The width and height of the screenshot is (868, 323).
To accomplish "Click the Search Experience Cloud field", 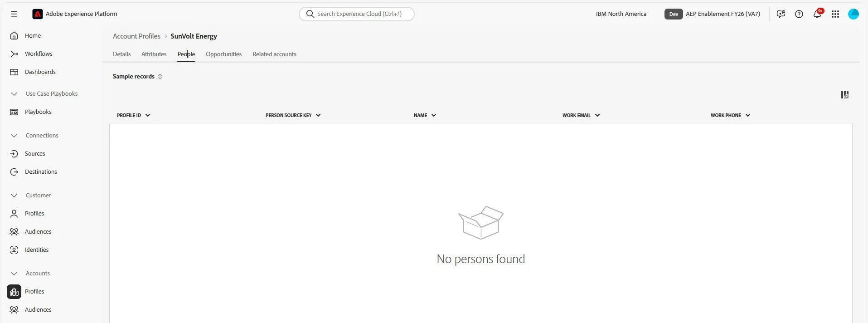I will point(357,14).
